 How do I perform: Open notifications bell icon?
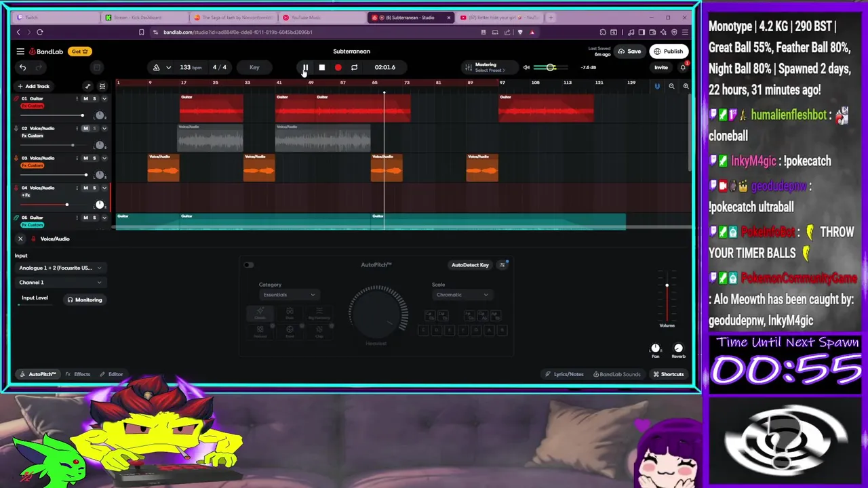683,67
